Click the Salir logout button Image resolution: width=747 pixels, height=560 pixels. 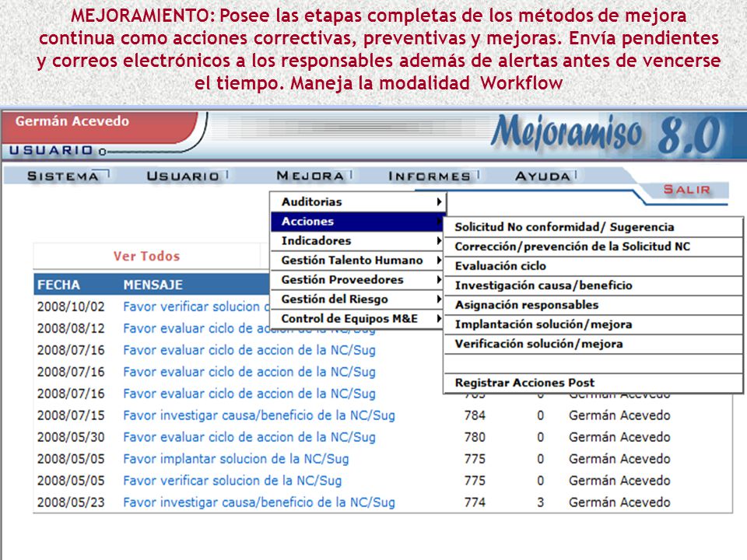pyautogui.click(x=686, y=190)
